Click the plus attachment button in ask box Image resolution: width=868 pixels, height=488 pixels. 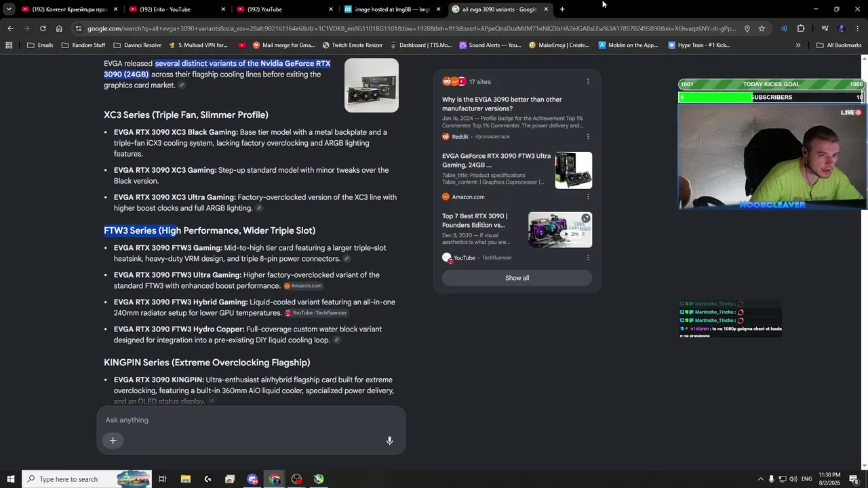(x=113, y=441)
